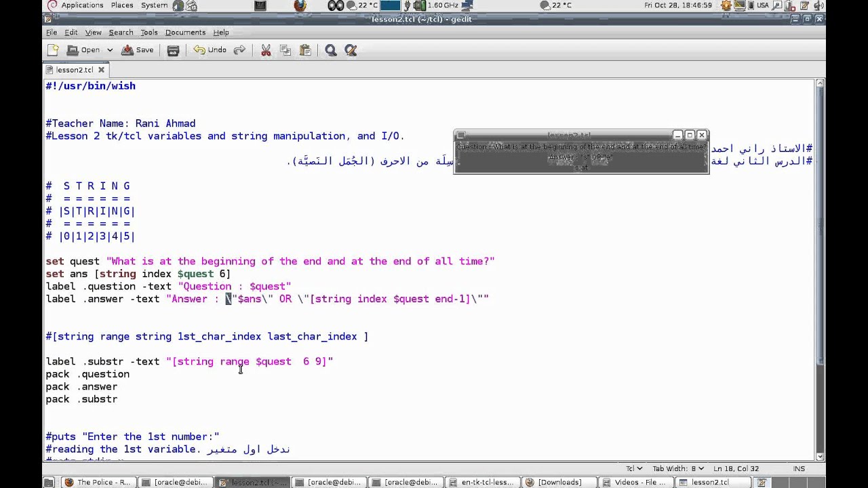Close the lesson2.tcl tab
Screen dimensions: 868x488
click(101, 70)
